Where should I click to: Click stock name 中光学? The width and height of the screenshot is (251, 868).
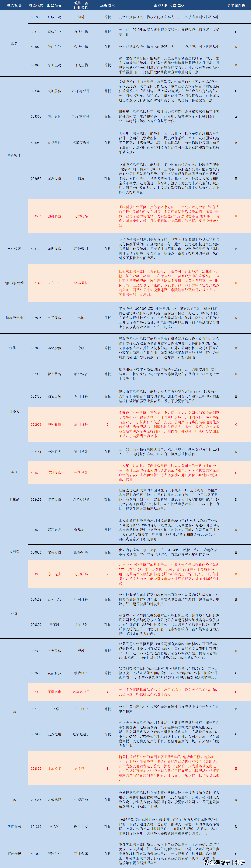(x=54, y=709)
